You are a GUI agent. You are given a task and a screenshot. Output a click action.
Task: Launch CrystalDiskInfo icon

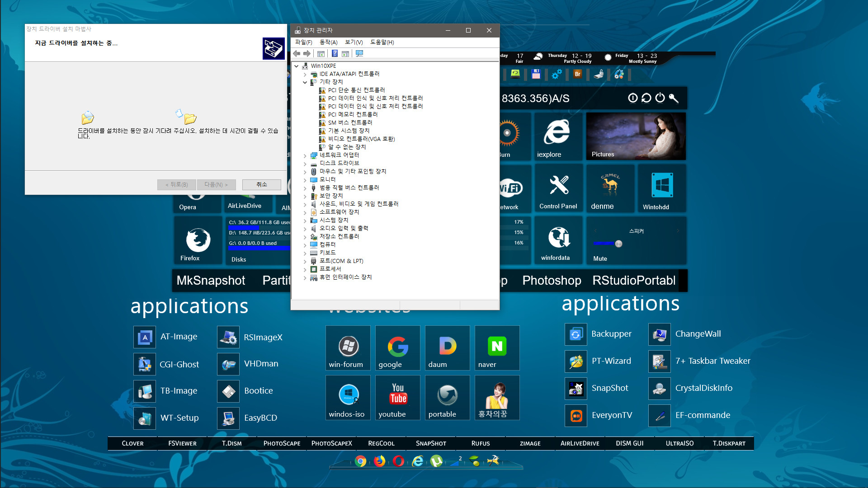tap(660, 389)
